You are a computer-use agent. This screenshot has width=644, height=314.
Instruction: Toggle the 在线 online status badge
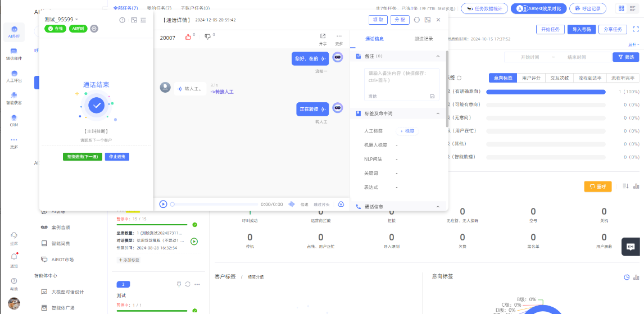click(55, 29)
